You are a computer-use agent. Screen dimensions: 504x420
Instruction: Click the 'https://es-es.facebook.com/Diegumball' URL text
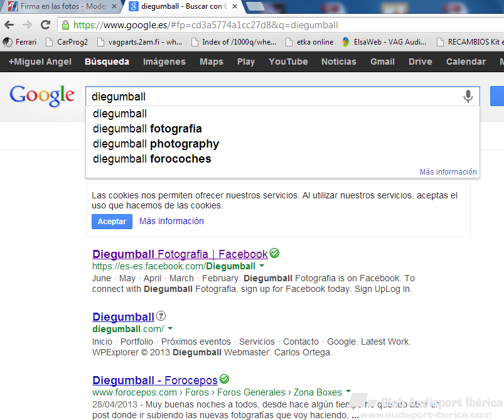pyautogui.click(x=174, y=266)
